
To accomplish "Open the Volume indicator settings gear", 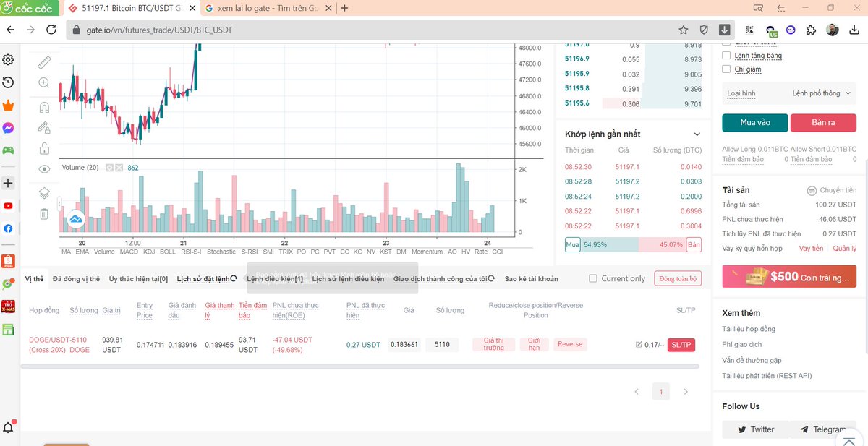I will tap(110, 168).
